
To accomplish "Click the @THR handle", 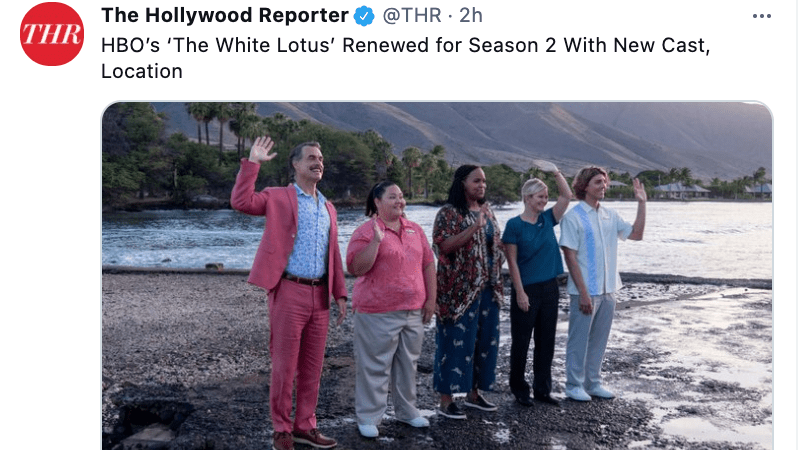I will click(412, 15).
